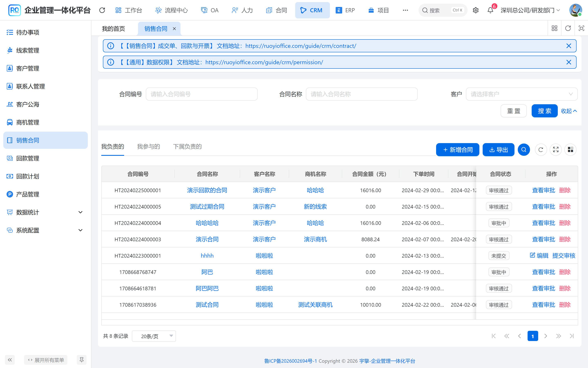Jump back pages with double-left arrow
The image size is (588, 368).
[507, 336]
